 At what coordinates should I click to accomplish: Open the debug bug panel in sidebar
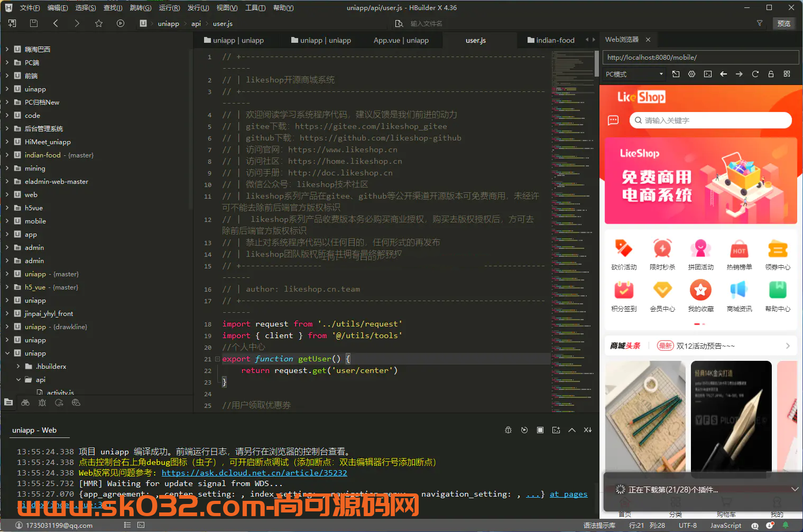(42, 403)
